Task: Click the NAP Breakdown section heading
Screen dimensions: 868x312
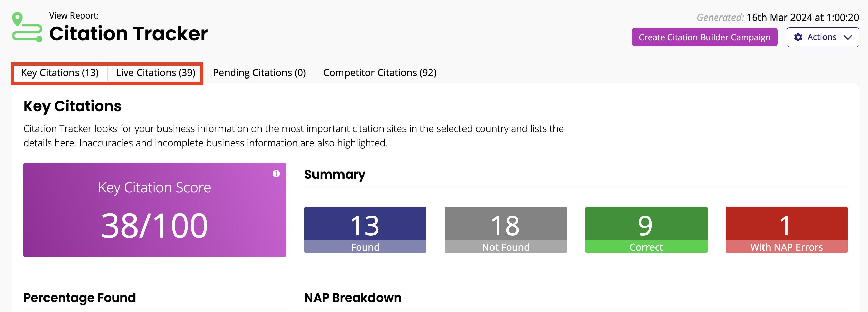Action: [353, 298]
